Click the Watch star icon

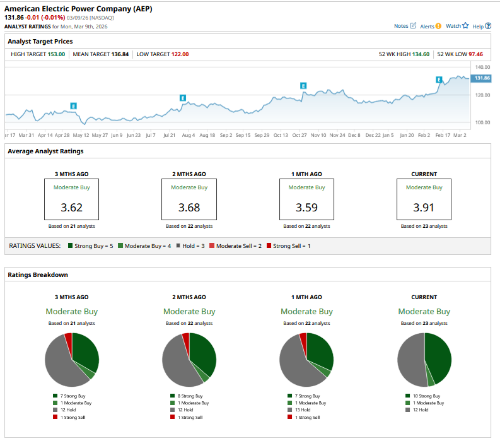click(x=465, y=26)
